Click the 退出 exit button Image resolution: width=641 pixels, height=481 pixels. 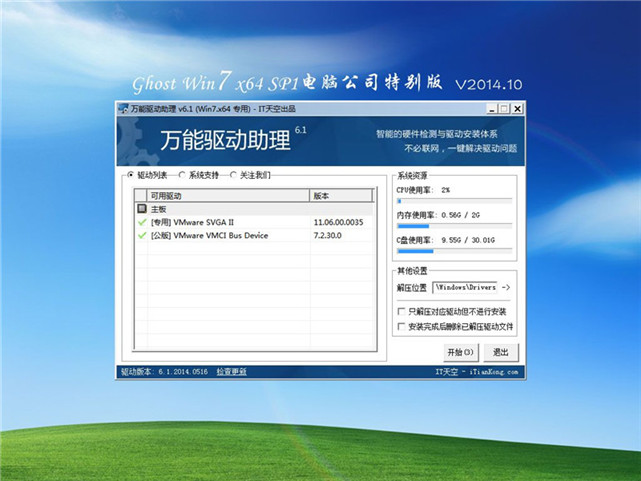(501, 351)
